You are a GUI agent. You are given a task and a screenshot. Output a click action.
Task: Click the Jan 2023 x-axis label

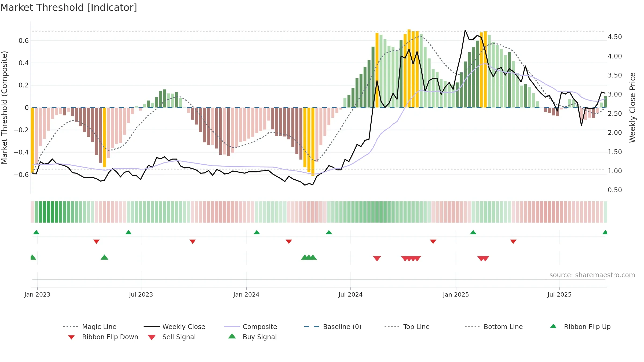click(37, 295)
